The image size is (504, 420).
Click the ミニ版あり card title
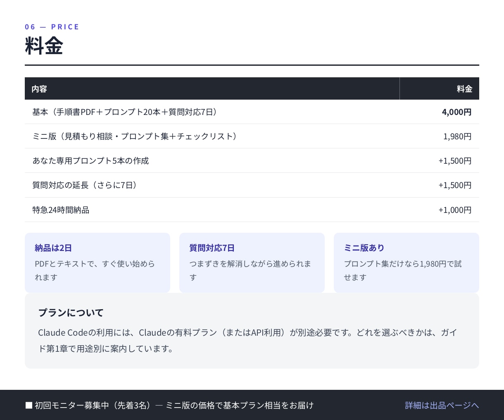tap(364, 248)
